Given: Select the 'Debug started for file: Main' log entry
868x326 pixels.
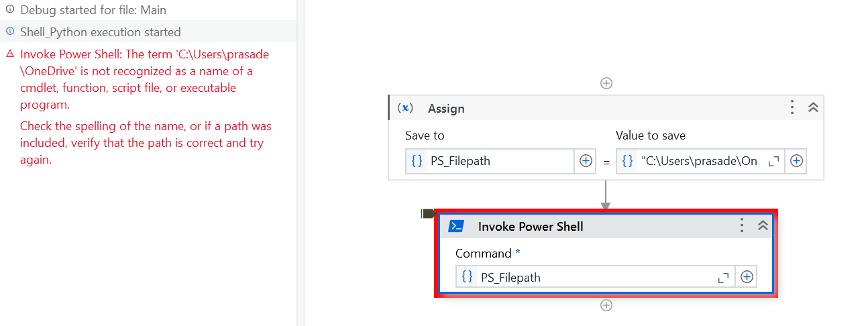Looking at the screenshot, I should [x=93, y=10].
